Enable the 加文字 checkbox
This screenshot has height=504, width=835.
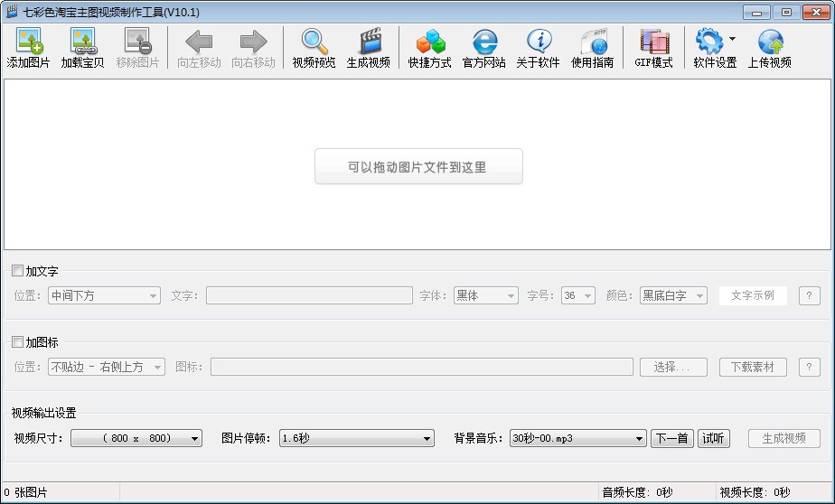18,270
